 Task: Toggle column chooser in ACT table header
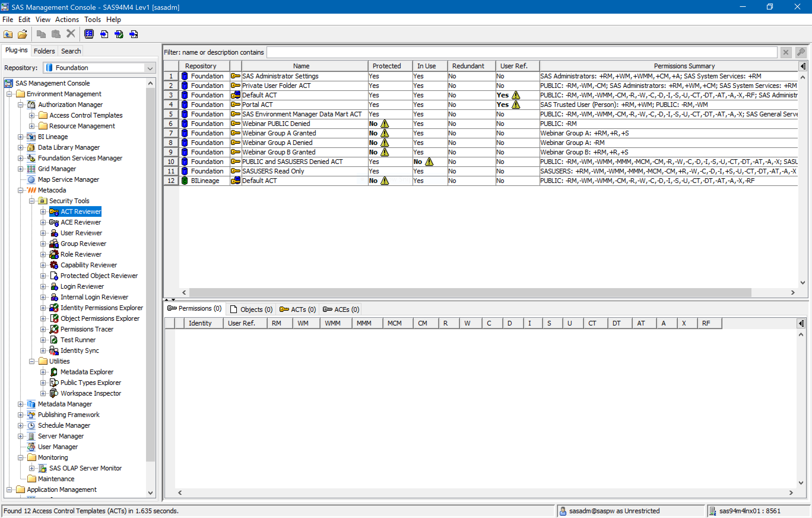[x=803, y=66]
